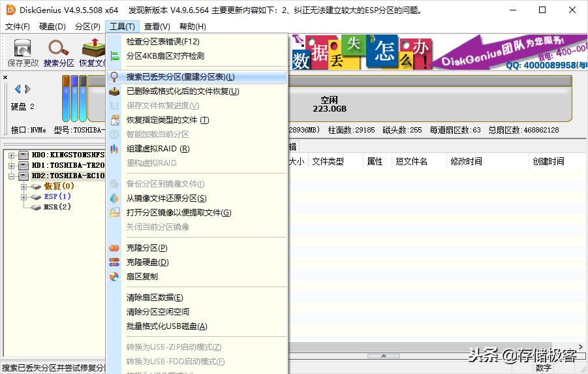The width and height of the screenshot is (588, 374).
Task: Expand the 恢复(0) partition node
Action: coord(24,187)
